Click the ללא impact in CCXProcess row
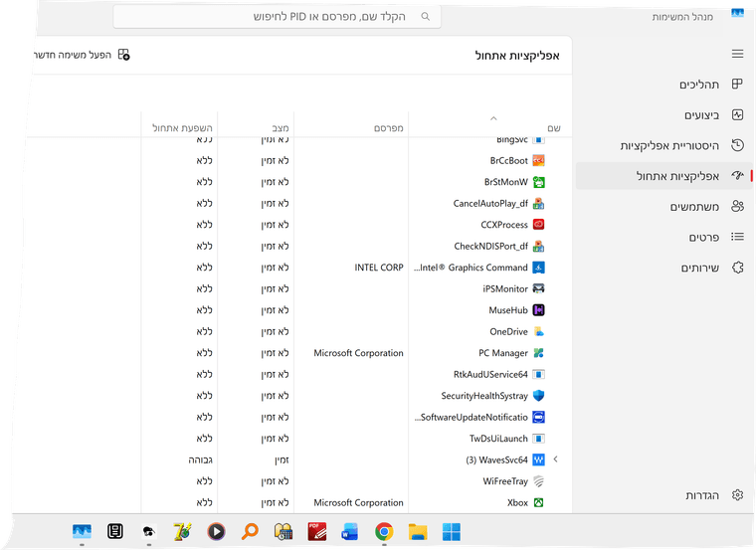Image resolution: width=756 pixels, height=550 pixels. pos(205,225)
